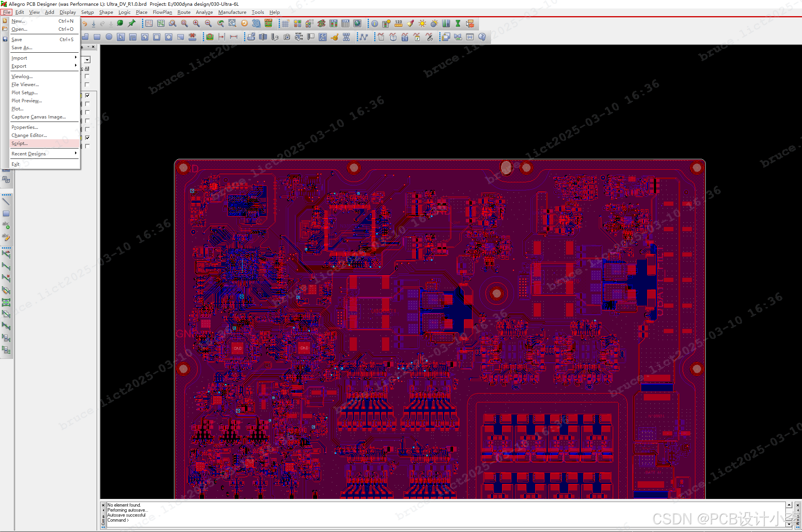Click the Flip board toolbar icon
The width and height of the screenshot is (802, 532).
point(268,23)
